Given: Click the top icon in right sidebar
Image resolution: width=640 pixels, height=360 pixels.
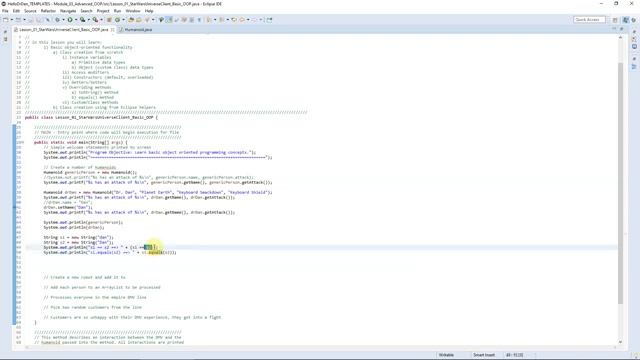Looking at the screenshot, I should coord(634,32).
